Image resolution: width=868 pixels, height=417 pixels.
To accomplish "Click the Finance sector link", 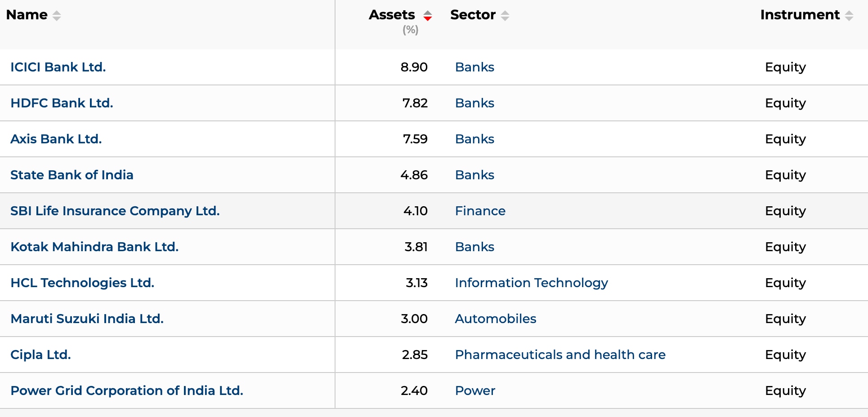I will pos(480,211).
